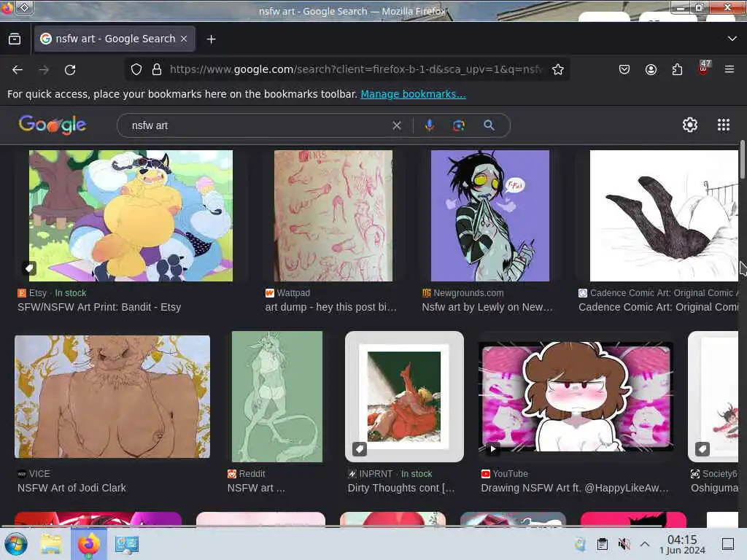The width and height of the screenshot is (747, 560).
Task: Open the Firefox hamburger application menu
Action: coord(729,69)
